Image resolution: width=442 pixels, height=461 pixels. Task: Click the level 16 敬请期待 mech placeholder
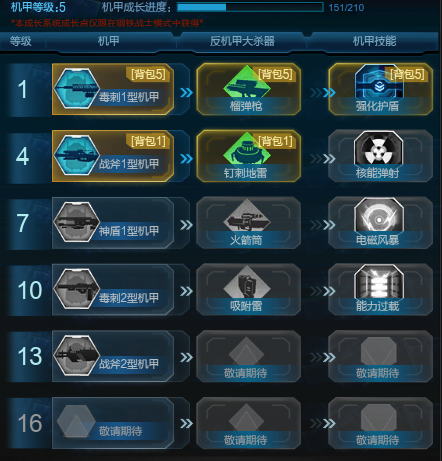(113, 423)
